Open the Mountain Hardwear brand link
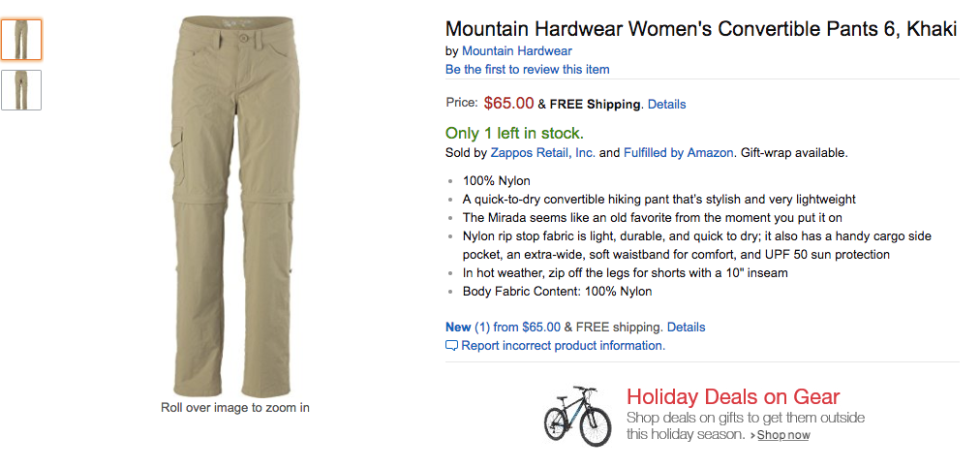 (x=516, y=51)
